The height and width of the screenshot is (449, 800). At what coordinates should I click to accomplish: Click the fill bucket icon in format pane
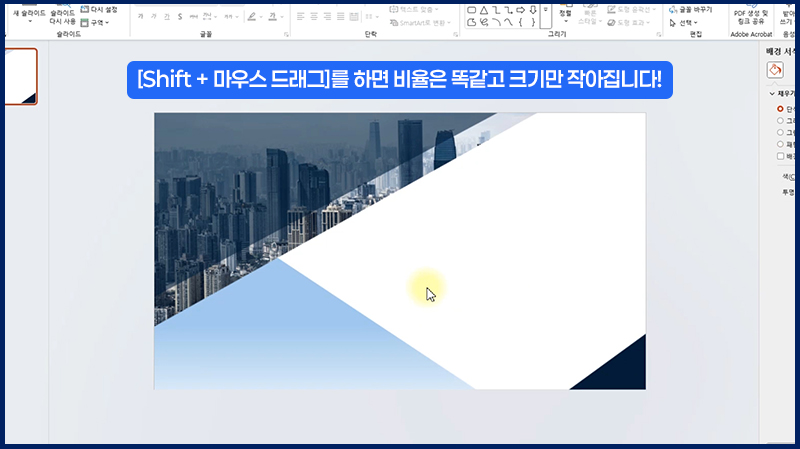coord(775,70)
